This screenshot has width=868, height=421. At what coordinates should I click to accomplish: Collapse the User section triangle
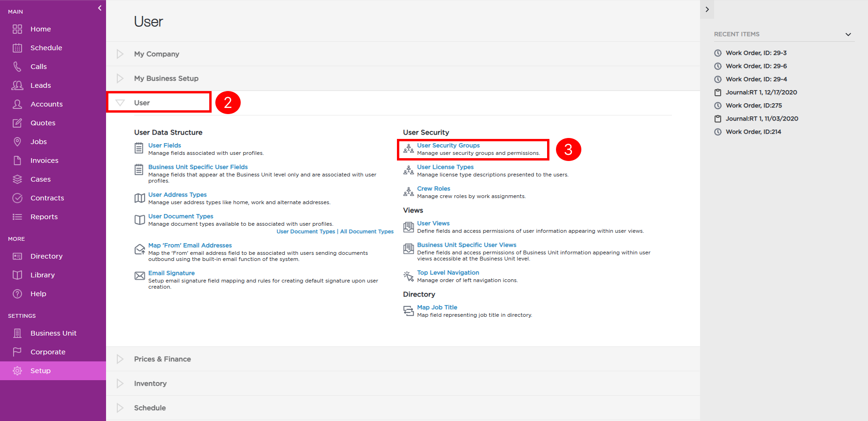click(120, 103)
